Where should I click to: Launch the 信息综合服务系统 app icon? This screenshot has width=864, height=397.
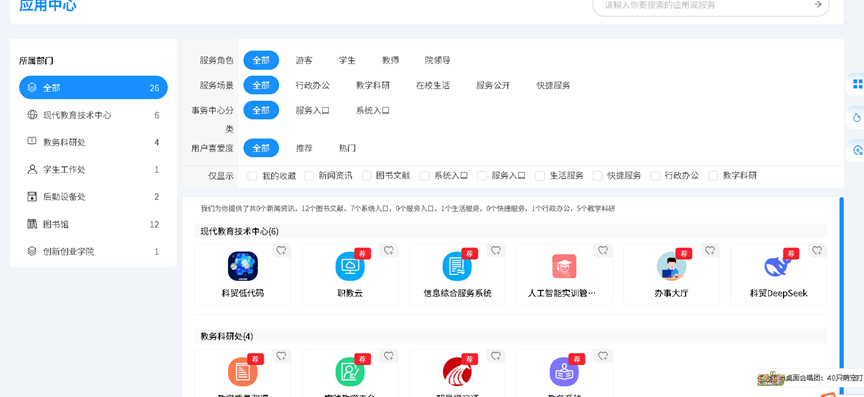coord(457,266)
